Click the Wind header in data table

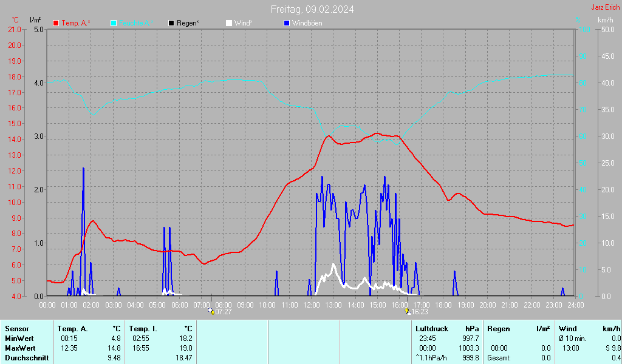click(567, 329)
